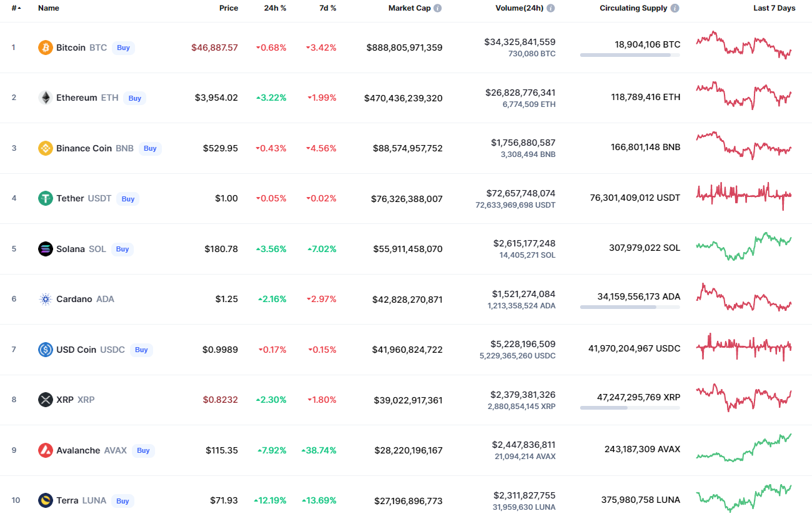The image size is (812, 516).
Task: Sort table by 24h % header
Action: (275, 8)
